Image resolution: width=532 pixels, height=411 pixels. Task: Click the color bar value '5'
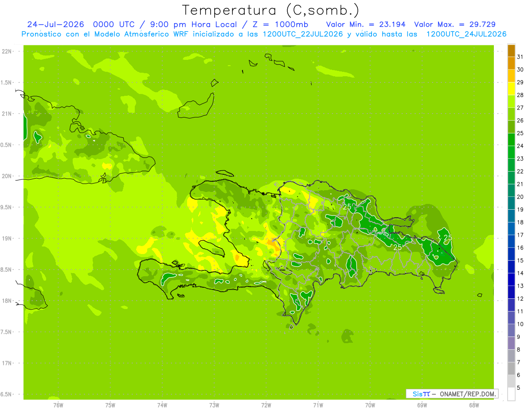pyautogui.click(x=518, y=388)
